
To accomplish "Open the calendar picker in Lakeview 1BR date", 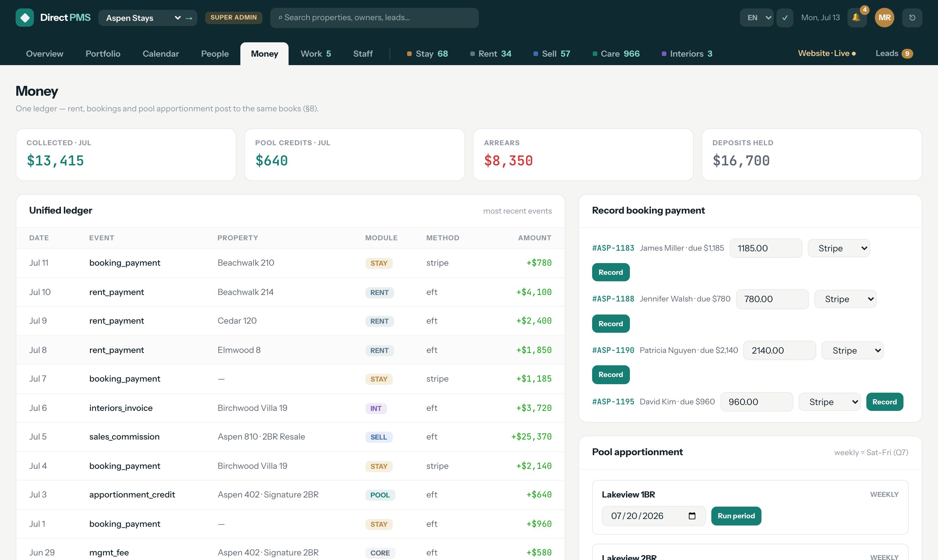I will click(692, 516).
